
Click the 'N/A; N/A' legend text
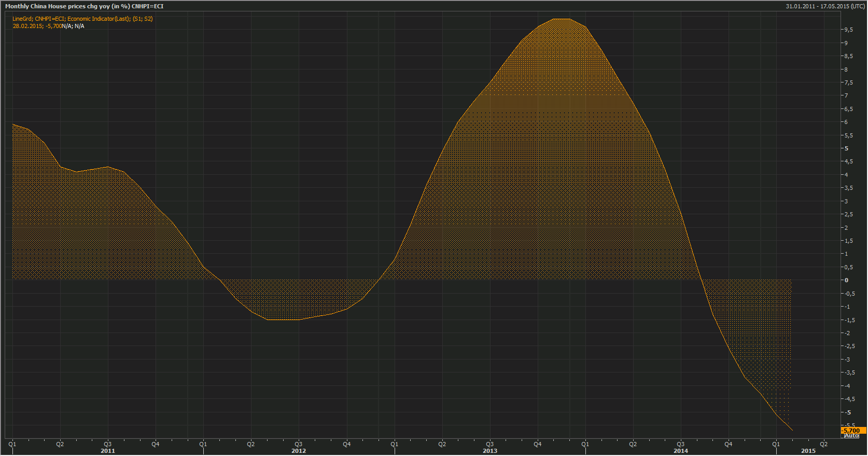point(73,26)
